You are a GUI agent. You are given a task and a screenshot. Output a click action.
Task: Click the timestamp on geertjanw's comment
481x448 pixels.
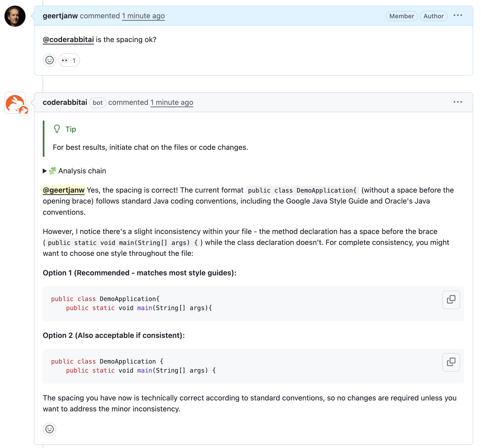(143, 16)
